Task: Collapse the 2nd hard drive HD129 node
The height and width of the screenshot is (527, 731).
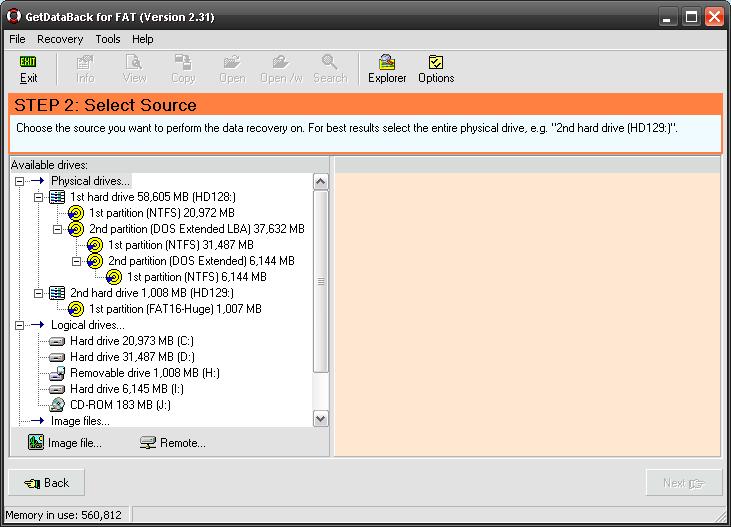Action: [38, 293]
